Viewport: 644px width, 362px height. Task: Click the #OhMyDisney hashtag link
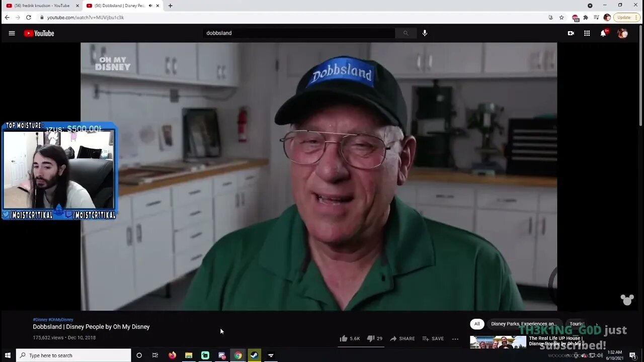[x=61, y=320]
